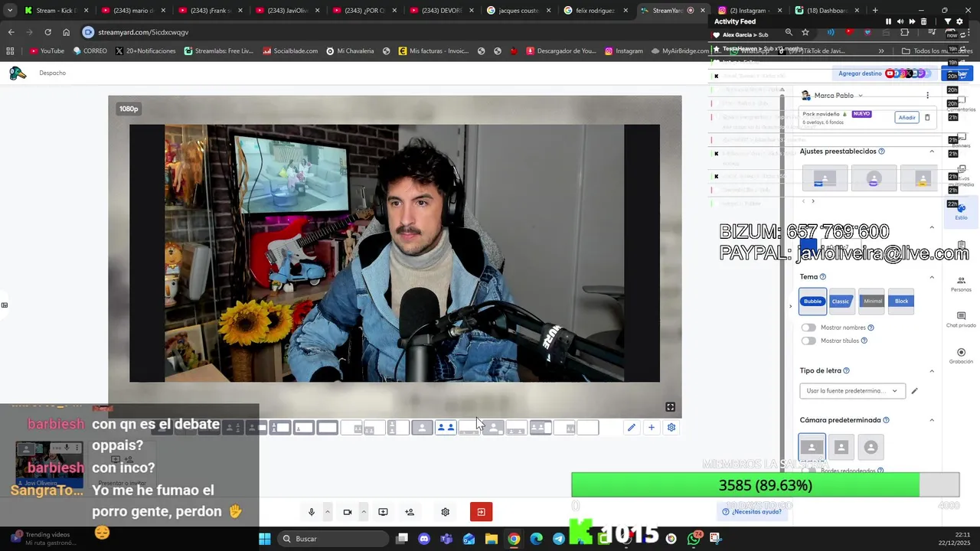Image resolution: width=980 pixels, height=551 pixels.
Task: Open Telegram from the taskbar
Action: (559, 539)
